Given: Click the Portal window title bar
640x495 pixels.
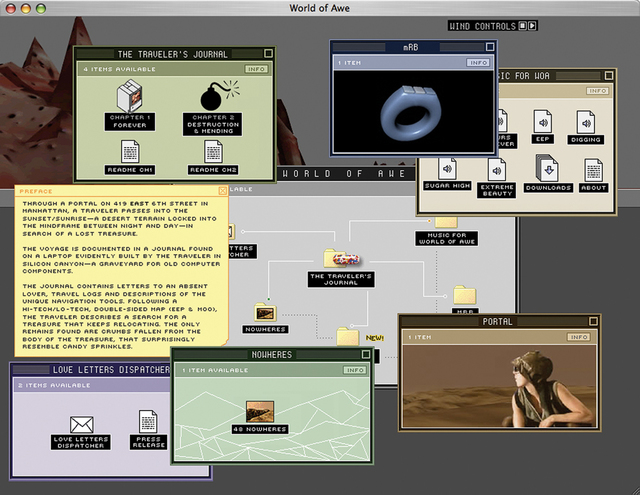Looking at the screenshot, I should (x=499, y=322).
